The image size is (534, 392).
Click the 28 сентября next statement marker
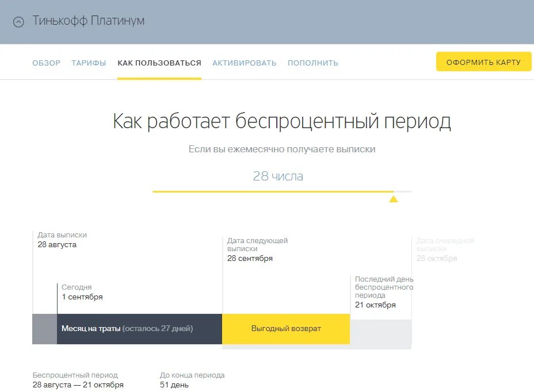pos(257,249)
